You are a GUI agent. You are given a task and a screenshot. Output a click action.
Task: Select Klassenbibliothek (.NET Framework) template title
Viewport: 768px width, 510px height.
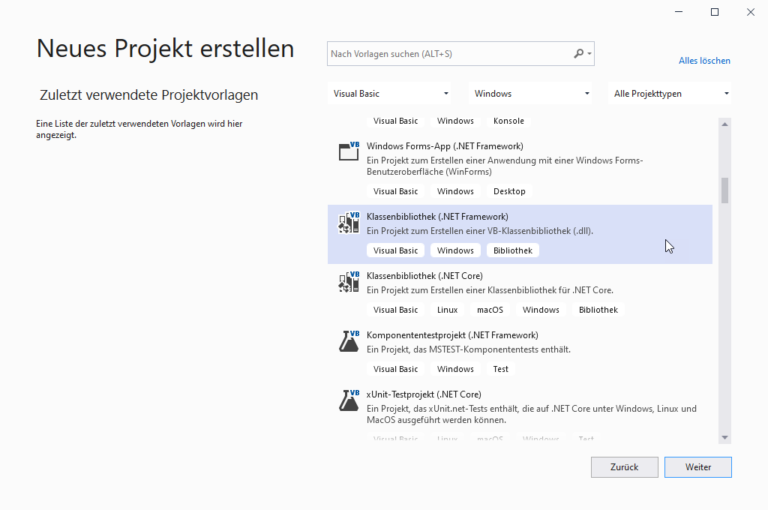pyautogui.click(x=437, y=217)
